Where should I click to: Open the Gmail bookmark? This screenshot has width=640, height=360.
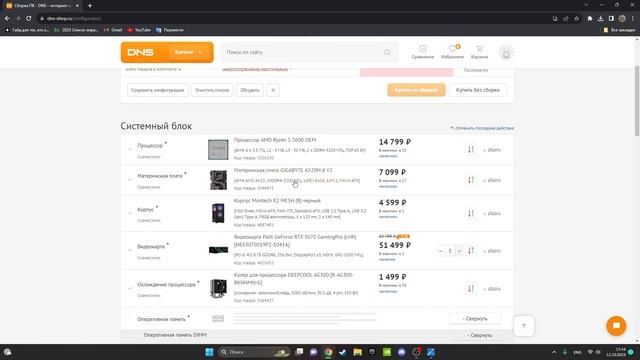[113, 30]
